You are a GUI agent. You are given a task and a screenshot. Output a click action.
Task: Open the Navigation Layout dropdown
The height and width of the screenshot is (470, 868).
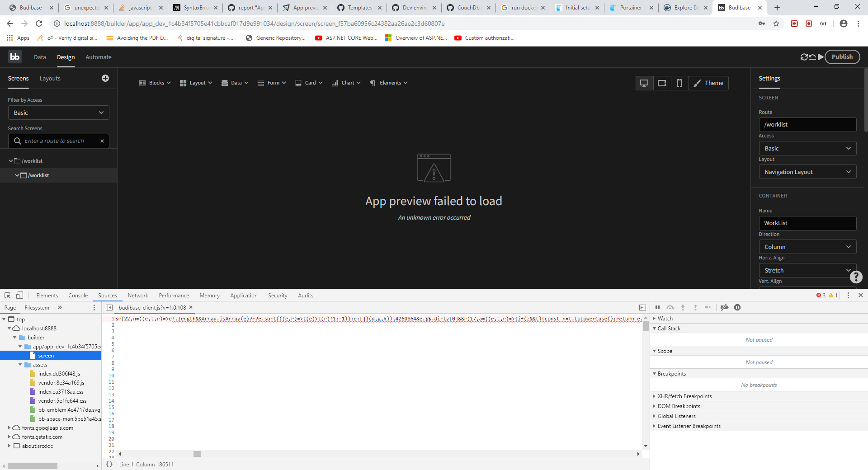pyautogui.click(x=807, y=172)
